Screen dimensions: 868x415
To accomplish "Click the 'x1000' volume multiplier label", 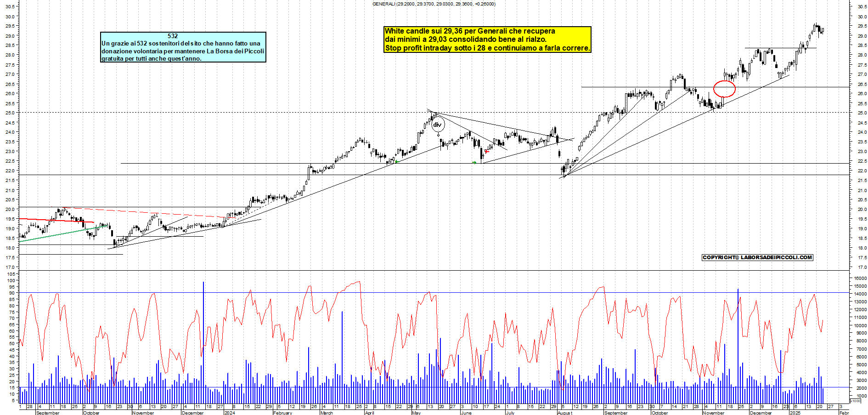I will pyautogui.click(x=856, y=401).
